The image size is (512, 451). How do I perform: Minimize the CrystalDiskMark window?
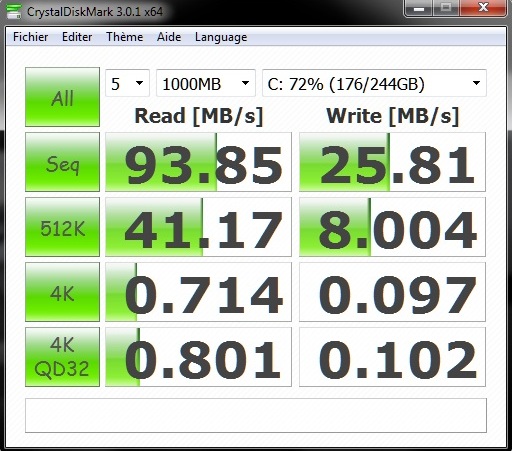pyautogui.click(x=419, y=8)
